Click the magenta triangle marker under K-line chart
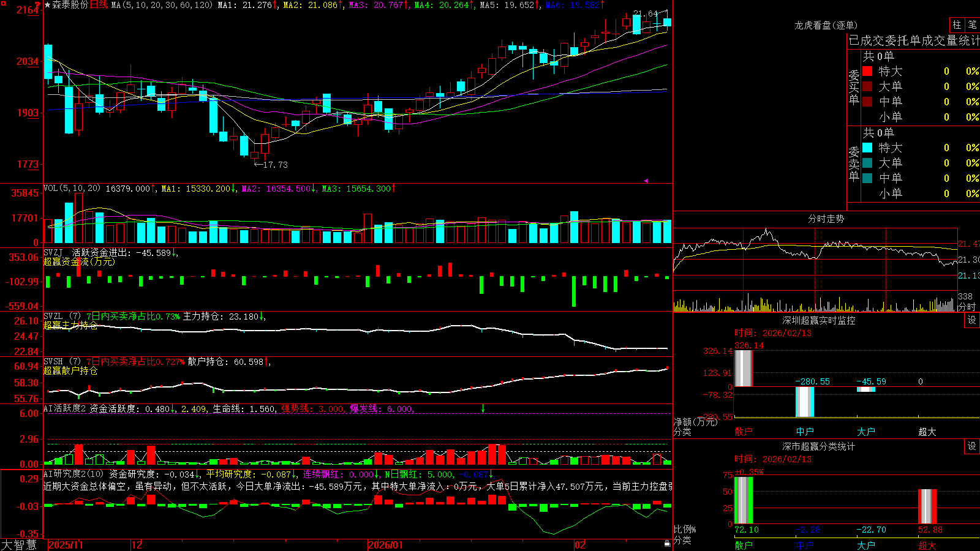This screenshot has height=551, width=980. 646,181
